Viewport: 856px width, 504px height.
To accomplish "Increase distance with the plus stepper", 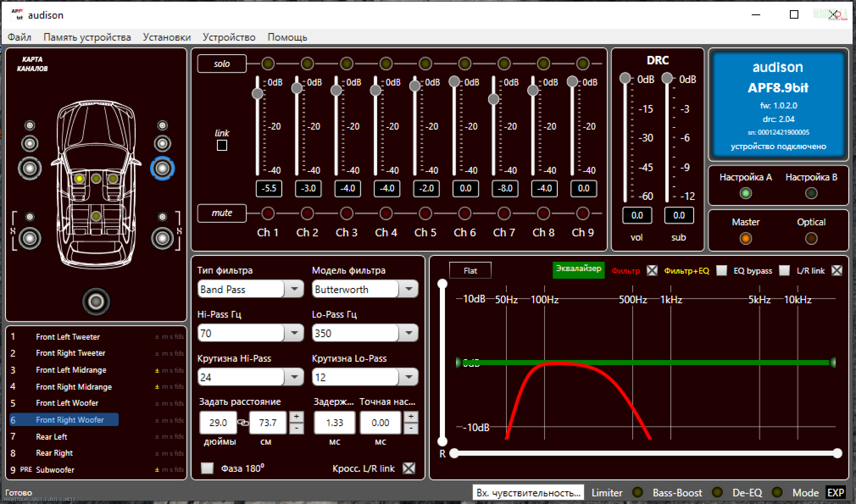I will pos(296,417).
